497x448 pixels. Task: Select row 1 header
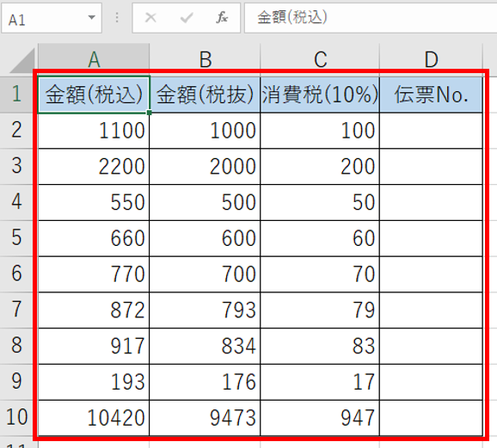[18, 95]
